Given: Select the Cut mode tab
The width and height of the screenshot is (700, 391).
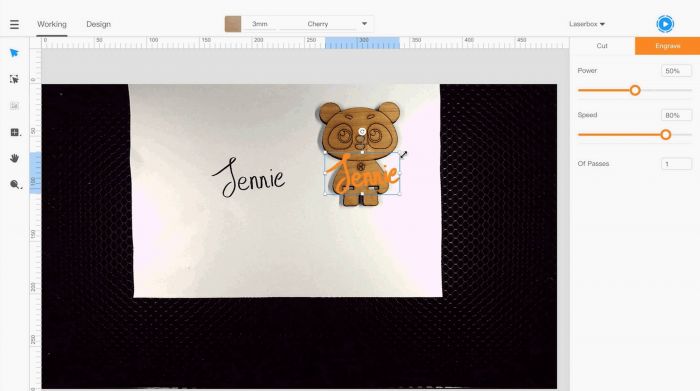Looking at the screenshot, I should [602, 46].
